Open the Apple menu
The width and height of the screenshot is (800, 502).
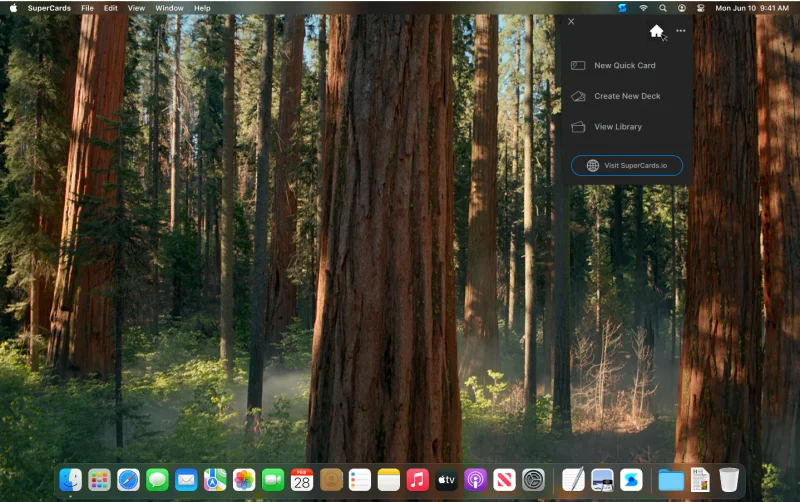(x=13, y=8)
